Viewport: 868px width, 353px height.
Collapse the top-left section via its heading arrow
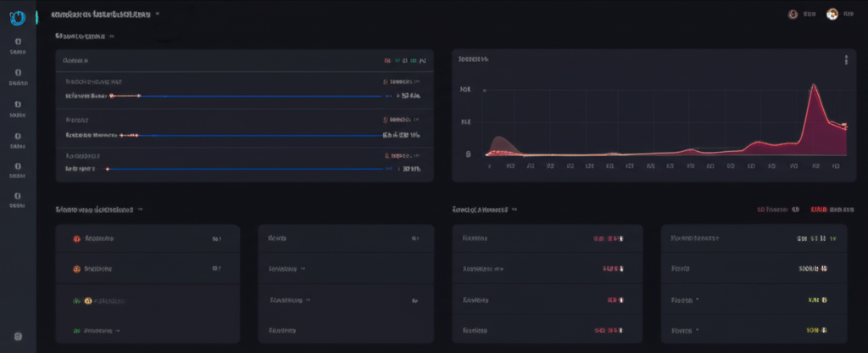(112, 36)
